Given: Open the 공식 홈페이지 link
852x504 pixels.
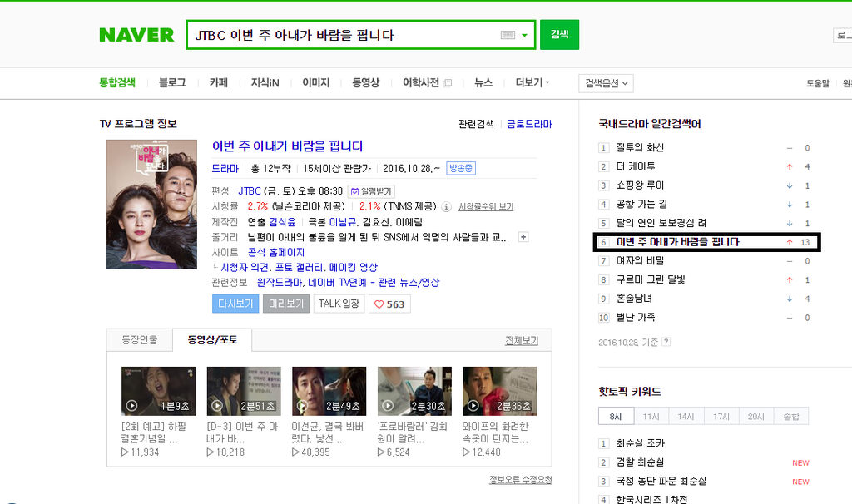Looking at the screenshot, I should (x=276, y=253).
